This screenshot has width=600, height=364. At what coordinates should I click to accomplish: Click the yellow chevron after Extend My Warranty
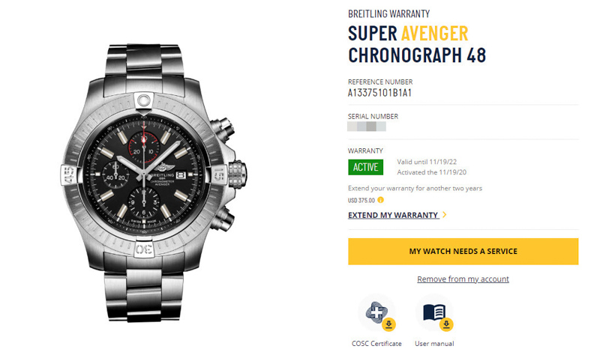click(x=444, y=215)
